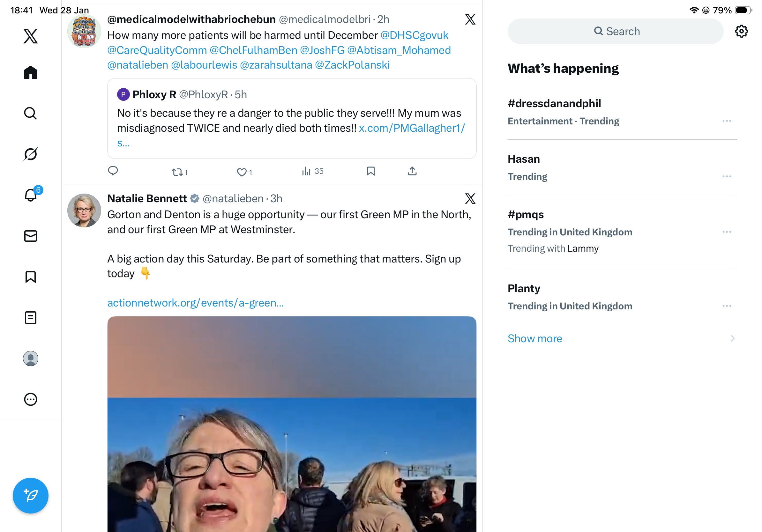Open the actionnetwork.org events link
762x532 pixels.
196,303
